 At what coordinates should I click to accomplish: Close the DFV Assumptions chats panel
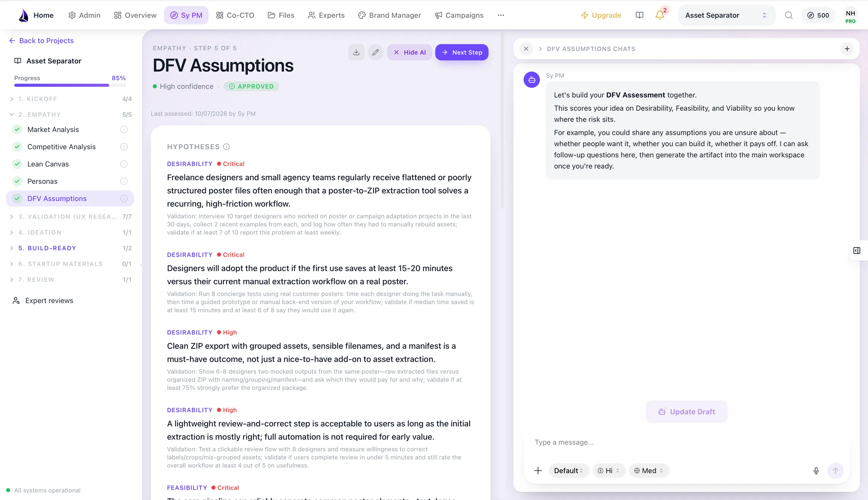pyautogui.click(x=526, y=49)
